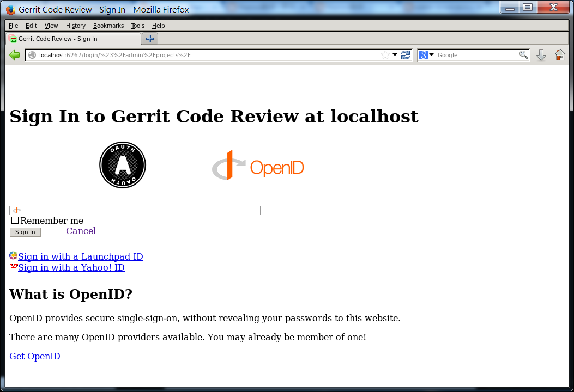
Task: Click the site identity globe icon
Action: click(32, 55)
